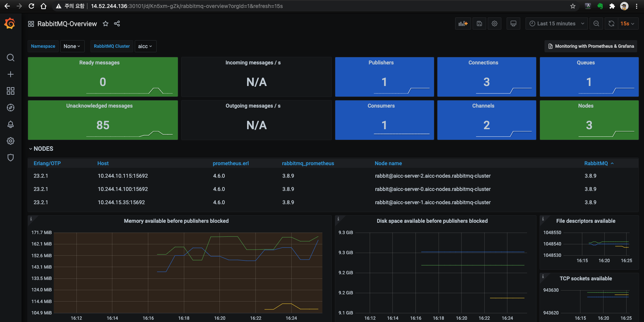The image size is (644, 322).
Task: Share the dashboard via share icon
Action: click(x=117, y=23)
